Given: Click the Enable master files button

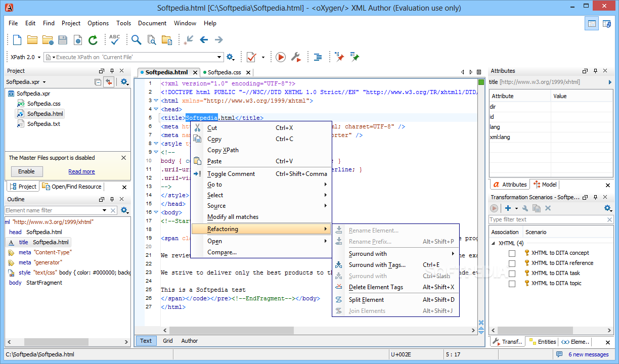Looking at the screenshot, I should 26,171.
